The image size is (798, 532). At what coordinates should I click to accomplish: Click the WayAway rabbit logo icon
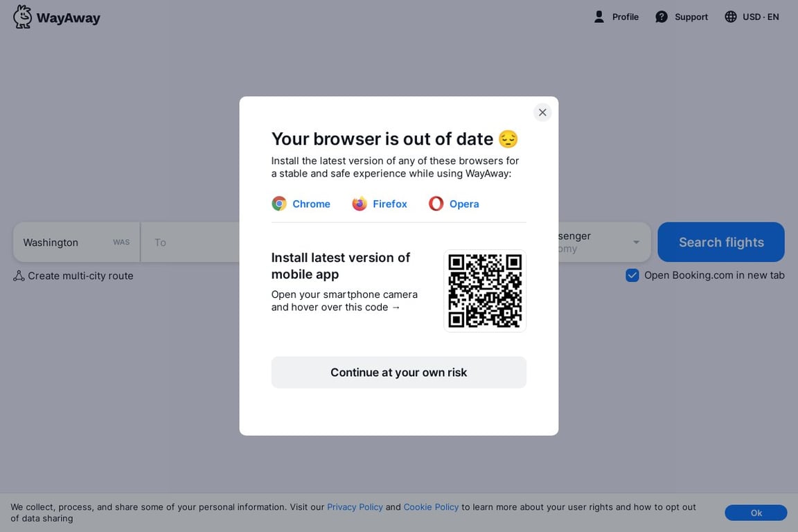(22, 17)
